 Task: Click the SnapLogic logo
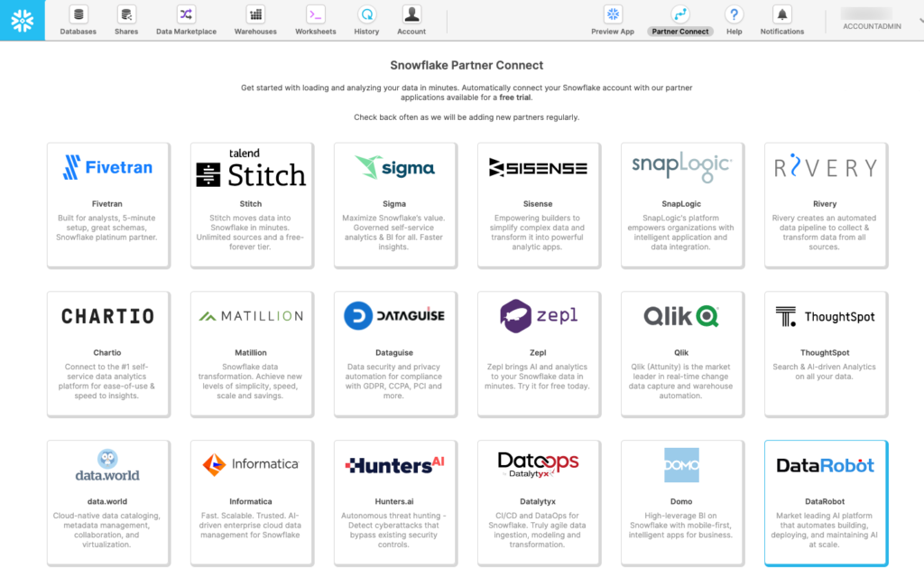pyautogui.click(x=681, y=167)
